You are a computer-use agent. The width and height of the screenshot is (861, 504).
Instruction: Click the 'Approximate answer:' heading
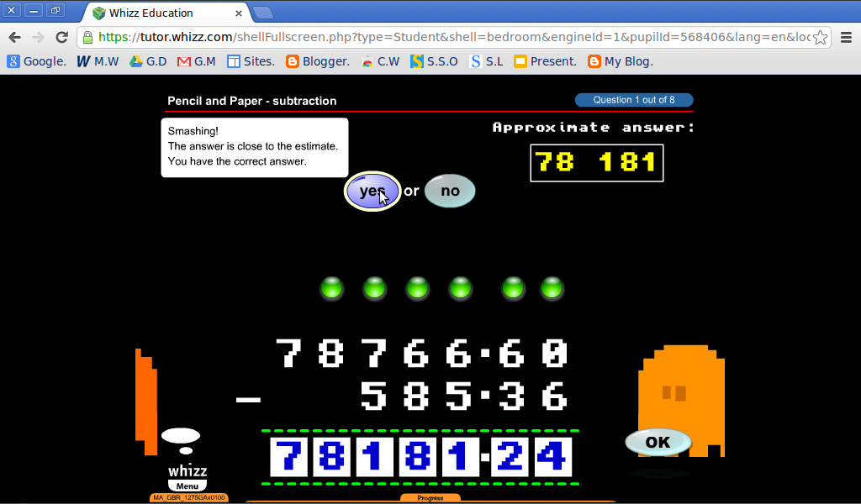594,127
